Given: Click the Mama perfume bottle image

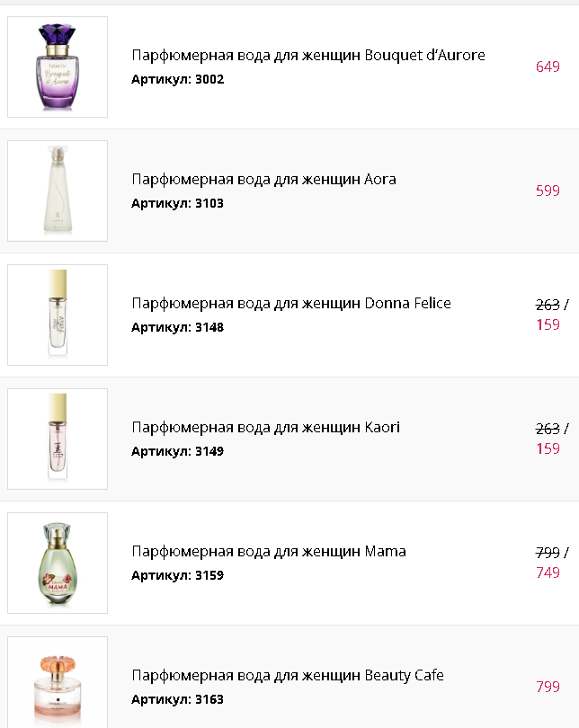Looking at the screenshot, I should pos(58,563).
